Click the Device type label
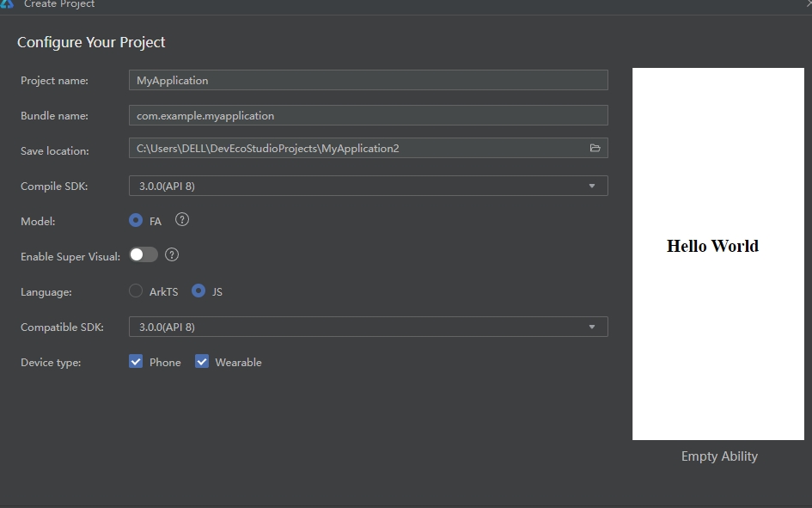Viewport: 812px width, 508px height. [x=51, y=363]
